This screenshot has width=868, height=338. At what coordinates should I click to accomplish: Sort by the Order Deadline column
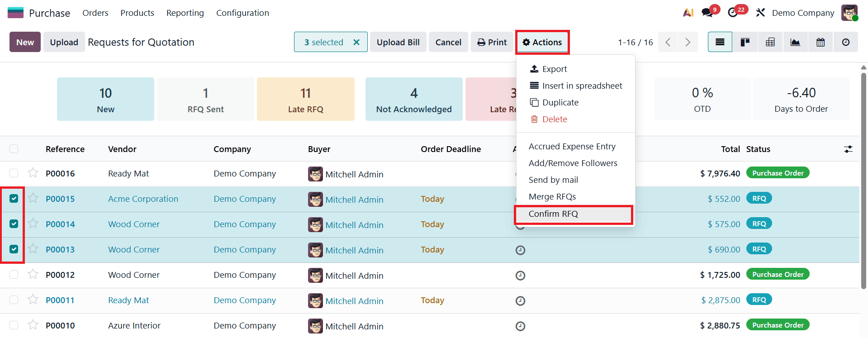[451, 149]
